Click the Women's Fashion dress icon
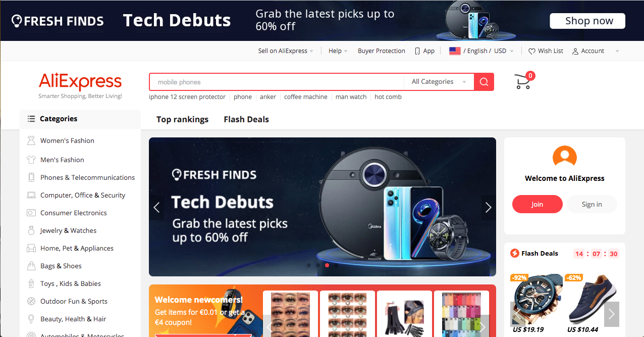The height and width of the screenshot is (337, 644). tap(31, 140)
